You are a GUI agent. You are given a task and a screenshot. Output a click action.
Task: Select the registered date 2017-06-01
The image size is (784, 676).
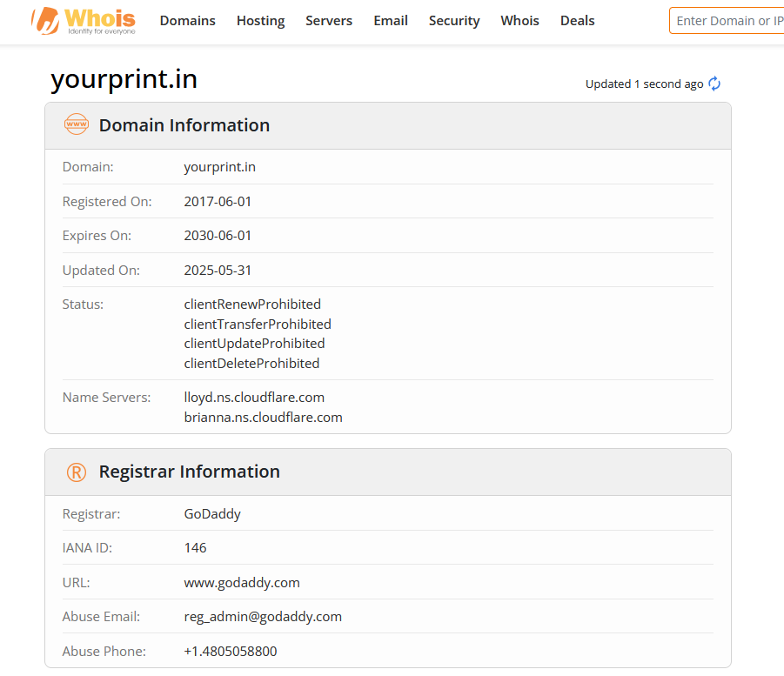[x=218, y=202]
